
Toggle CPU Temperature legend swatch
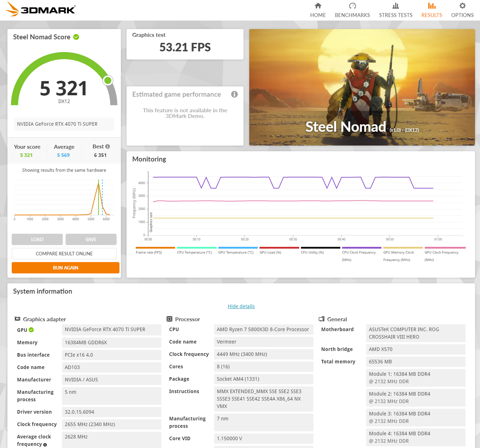click(x=197, y=248)
